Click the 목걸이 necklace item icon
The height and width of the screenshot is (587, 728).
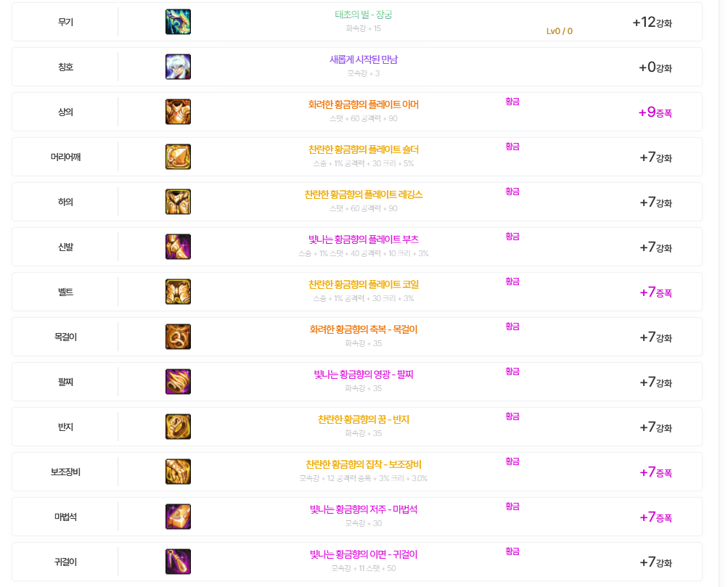coord(179,337)
